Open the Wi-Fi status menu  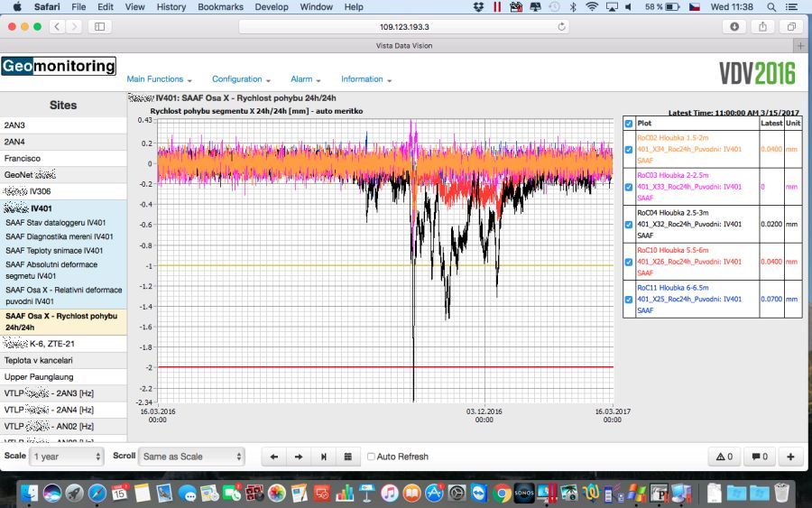tap(591, 6)
